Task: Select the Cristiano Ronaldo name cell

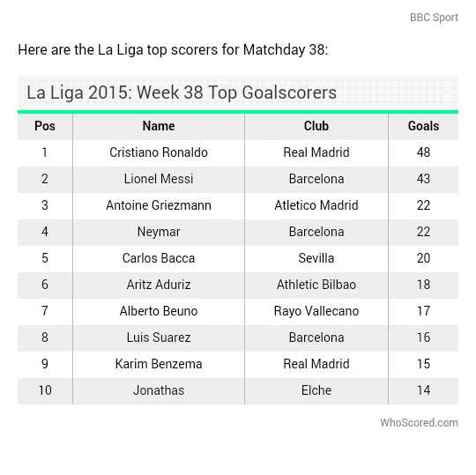Action: [x=159, y=152]
